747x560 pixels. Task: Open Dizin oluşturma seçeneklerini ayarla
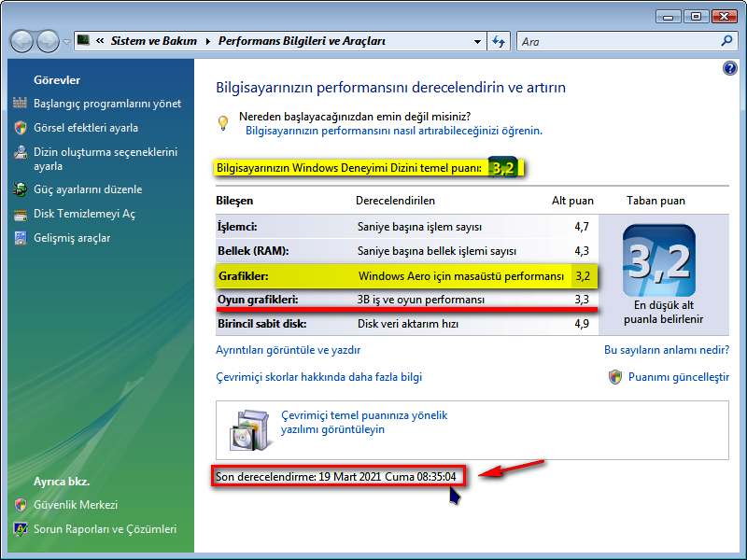pyautogui.click(x=106, y=159)
